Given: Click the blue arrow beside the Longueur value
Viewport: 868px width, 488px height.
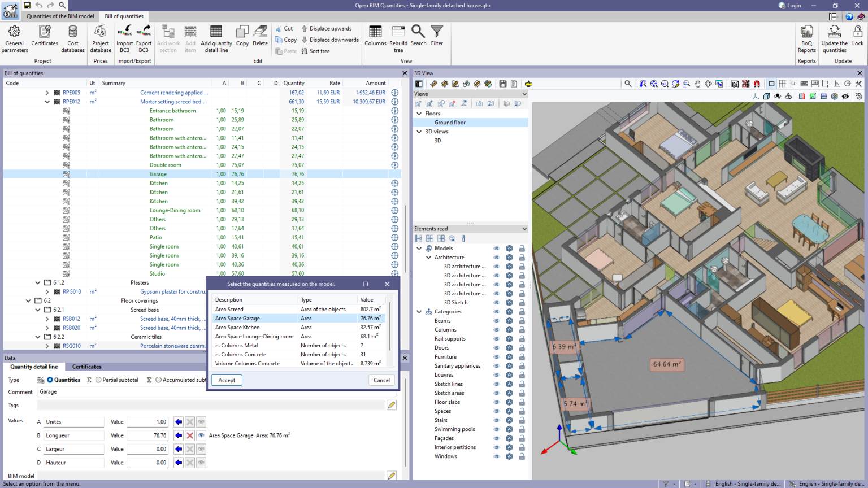Looking at the screenshot, I should [179, 435].
